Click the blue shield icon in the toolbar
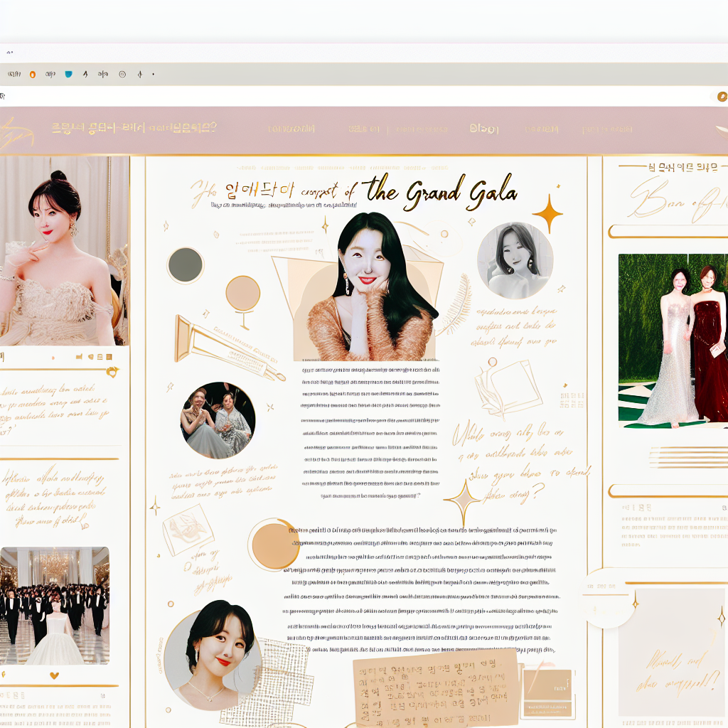This screenshot has height=728, width=728. [x=68, y=74]
